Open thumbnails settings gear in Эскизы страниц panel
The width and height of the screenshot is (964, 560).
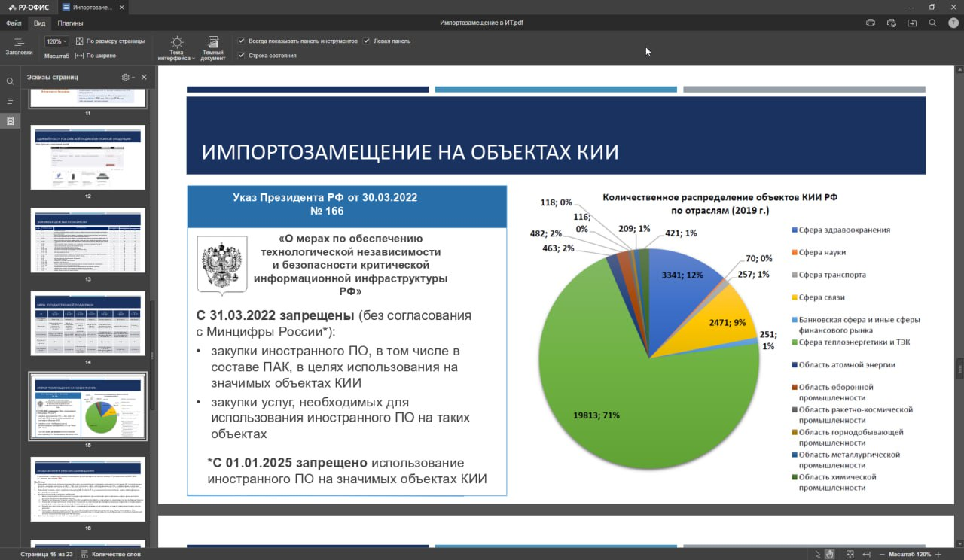click(x=127, y=77)
